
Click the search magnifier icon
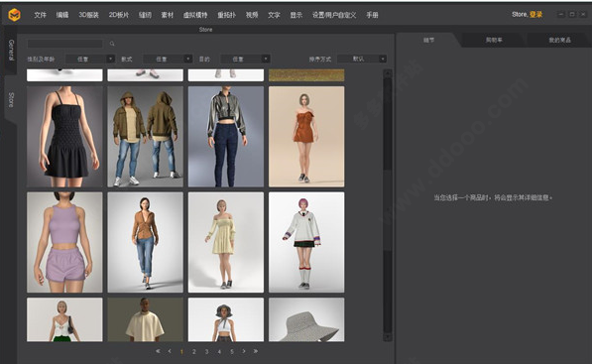tap(112, 44)
